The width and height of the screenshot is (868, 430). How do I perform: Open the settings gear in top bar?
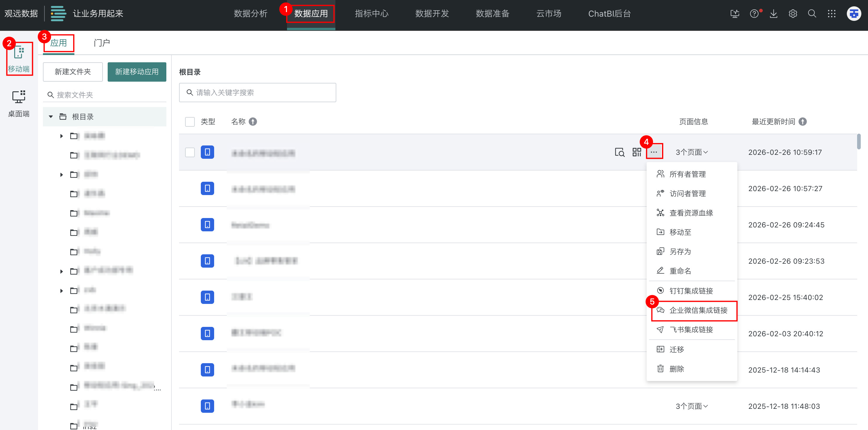pyautogui.click(x=792, y=14)
